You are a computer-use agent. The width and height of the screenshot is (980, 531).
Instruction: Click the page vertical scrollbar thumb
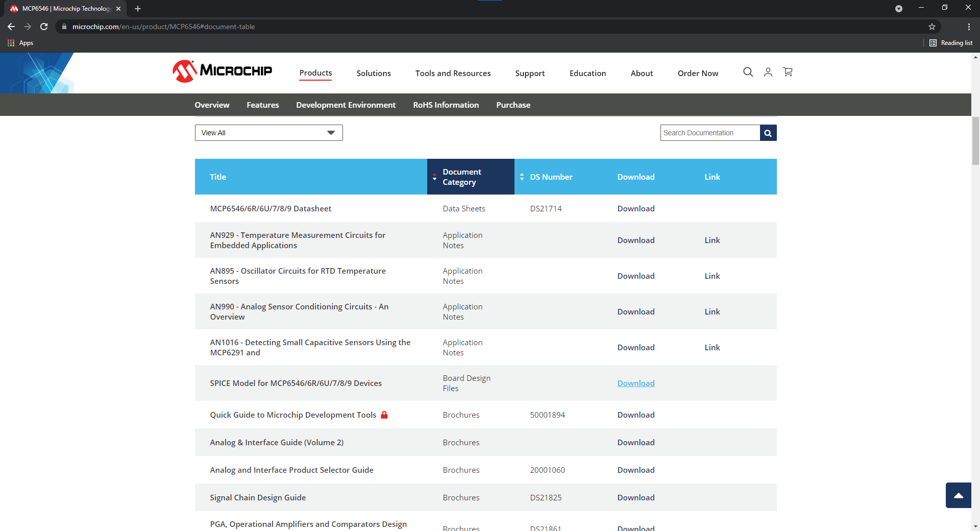[x=975, y=141]
